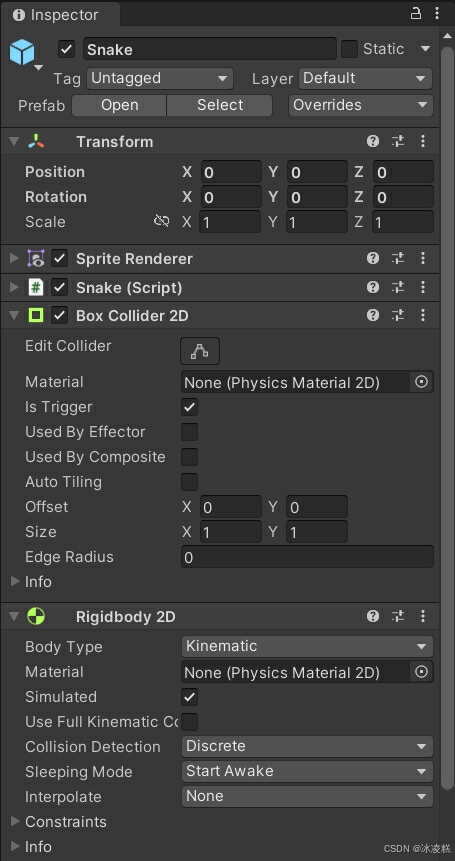Open Sprite Renderer help reference
Screen dimensions: 455x861
point(373,259)
